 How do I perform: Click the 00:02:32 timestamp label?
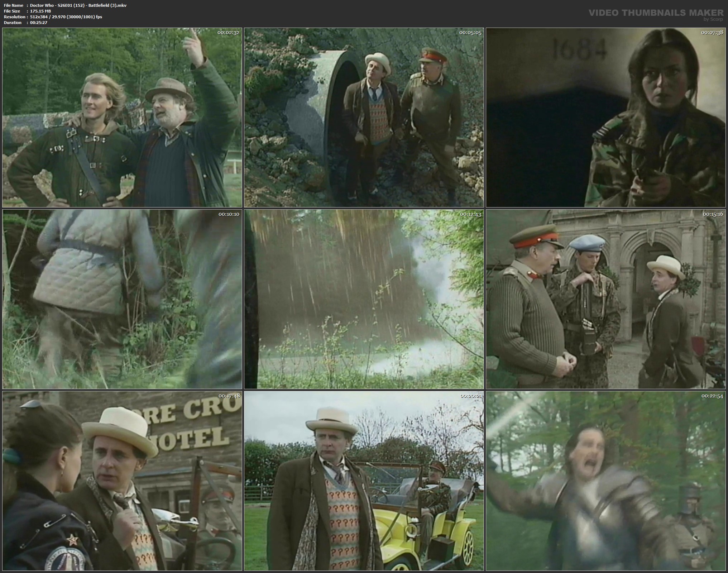pos(229,33)
